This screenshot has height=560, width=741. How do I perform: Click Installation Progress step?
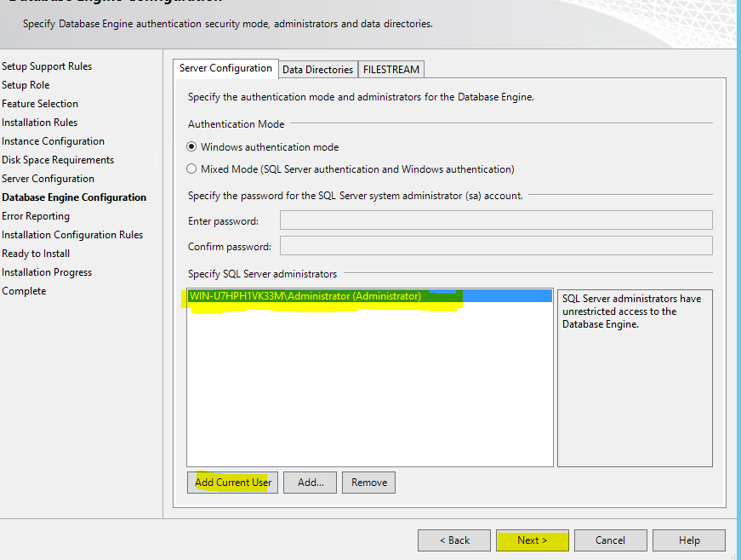(x=47, y=272)
